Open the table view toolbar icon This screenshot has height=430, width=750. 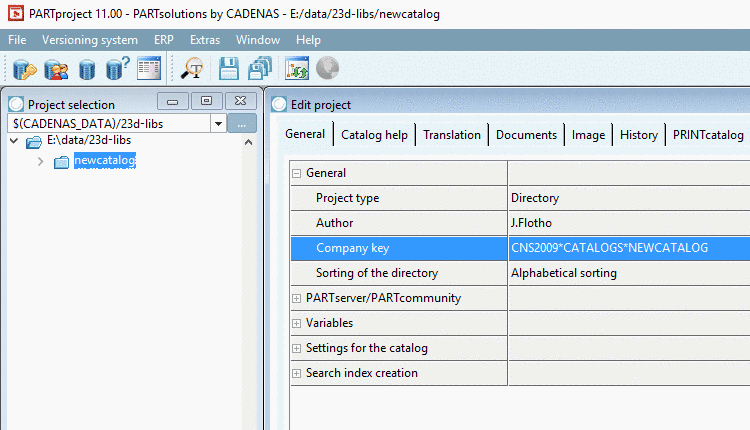(149, 68)
